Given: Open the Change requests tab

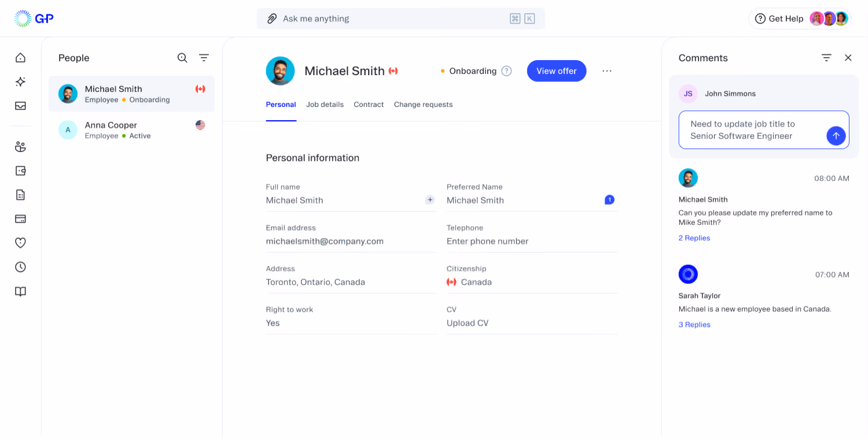Looking at the screenshot, I should 423,105.
